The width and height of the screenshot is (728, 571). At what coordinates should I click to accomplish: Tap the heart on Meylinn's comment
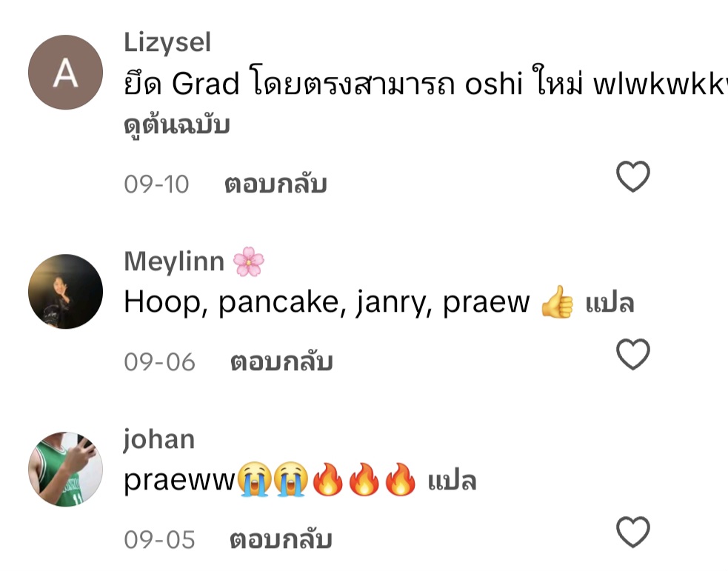point(632,354)
